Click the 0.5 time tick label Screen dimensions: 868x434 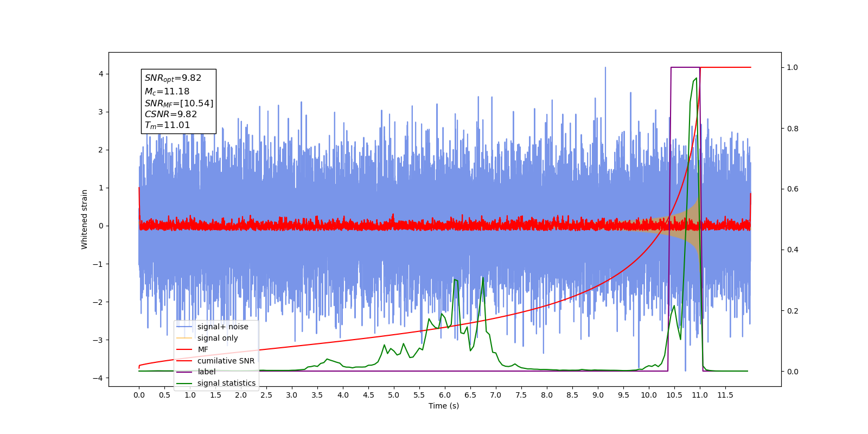click(x=164, y=395)
